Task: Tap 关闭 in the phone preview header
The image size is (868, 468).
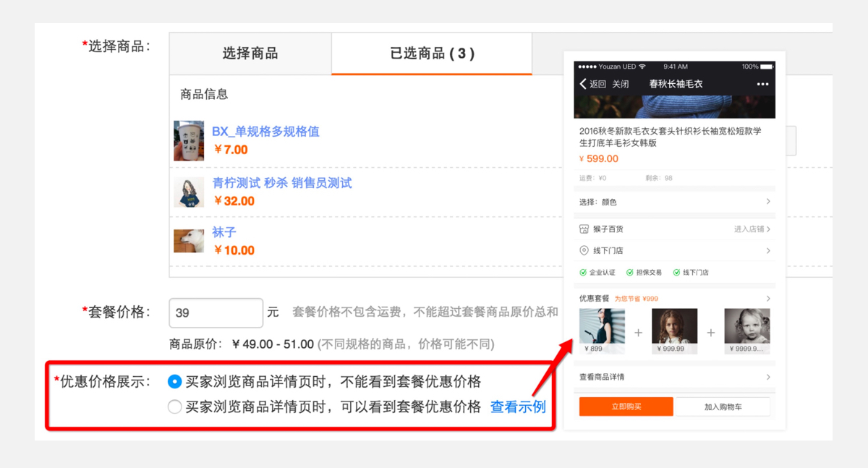Action: (x=621, y=84)
